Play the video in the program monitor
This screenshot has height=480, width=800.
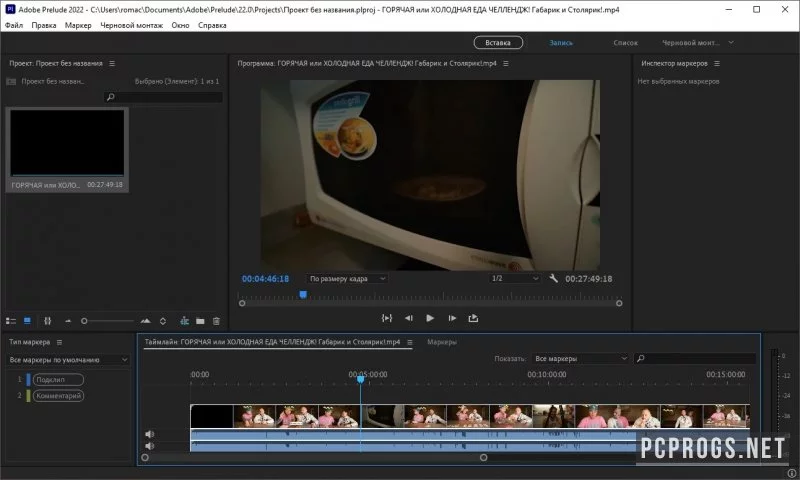[x=430, y=318]
